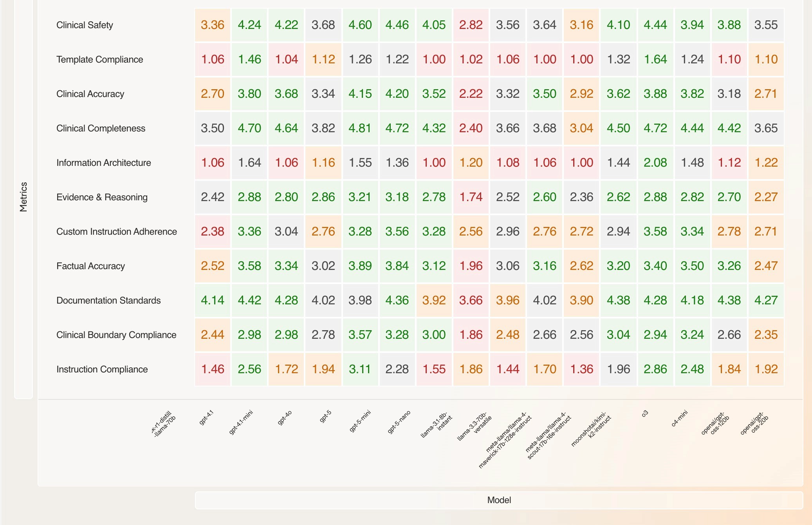812x525 pixels.
Task: Click Custom Instruction Adherence cell showing 2.38
Action: (x=213, y=232)
